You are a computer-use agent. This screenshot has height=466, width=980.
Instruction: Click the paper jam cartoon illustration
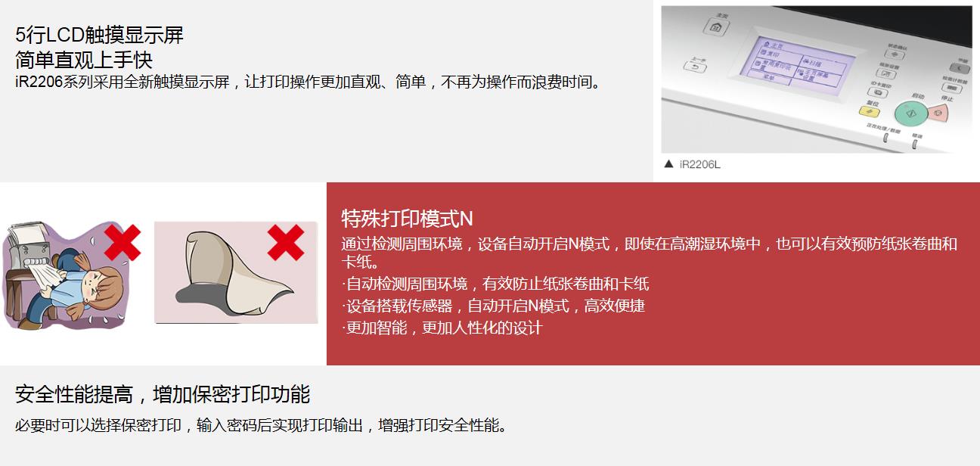pyautogui.click(x=74, y=275)
